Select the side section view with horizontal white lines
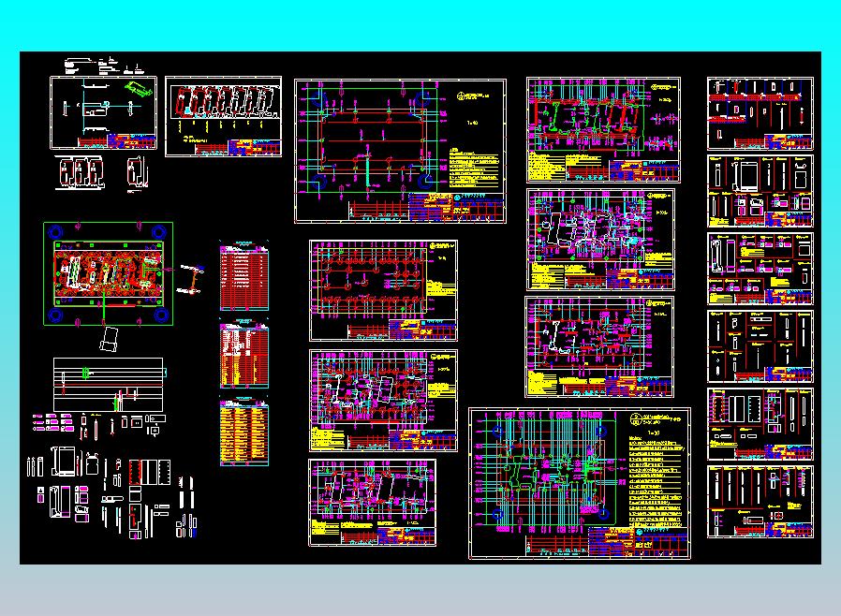This screenshot has width=841, height=616. [x=109, y=385]
